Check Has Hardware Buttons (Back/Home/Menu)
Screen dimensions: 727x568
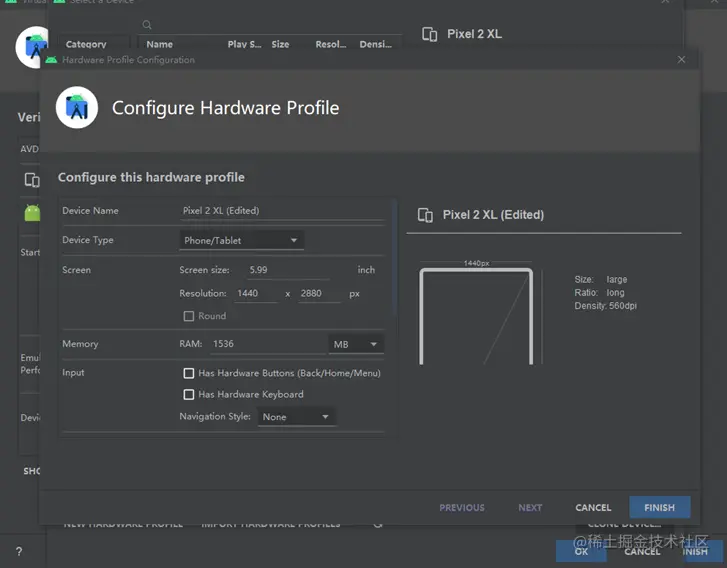(189, 373)
